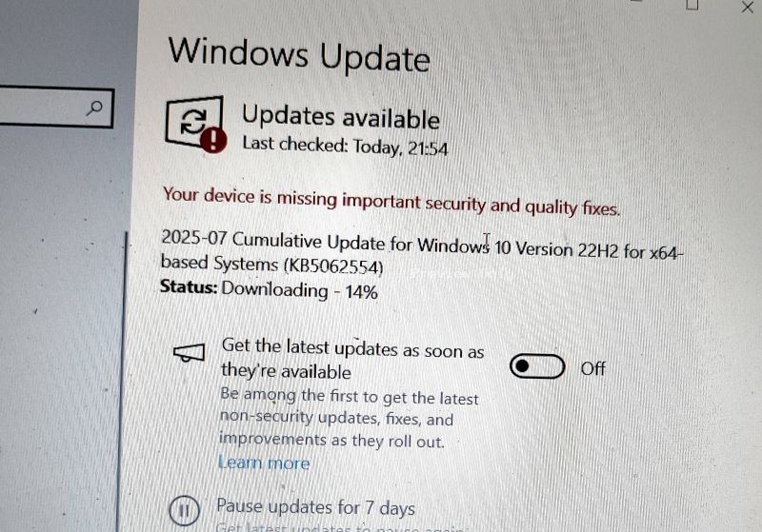
Task: Maximize the Settings window
Action: (x=692, y=5)
